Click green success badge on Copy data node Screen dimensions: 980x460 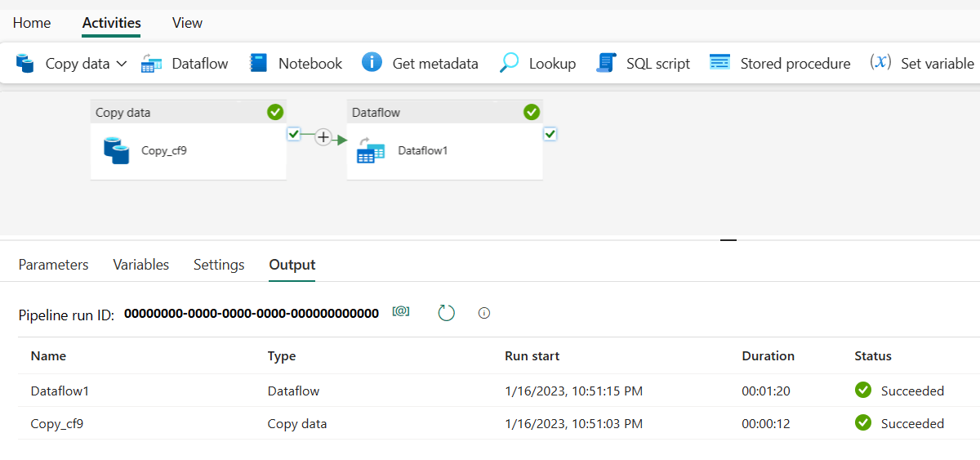point(275,112)
